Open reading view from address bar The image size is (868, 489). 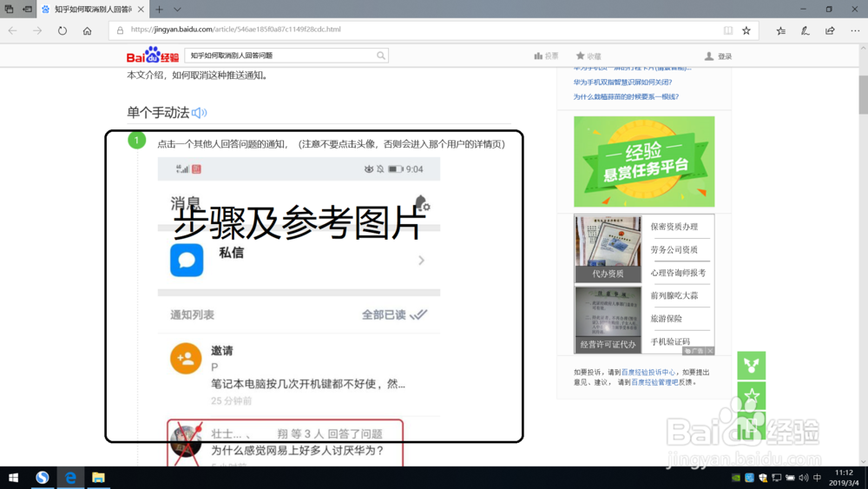click(x=728, y=30)
